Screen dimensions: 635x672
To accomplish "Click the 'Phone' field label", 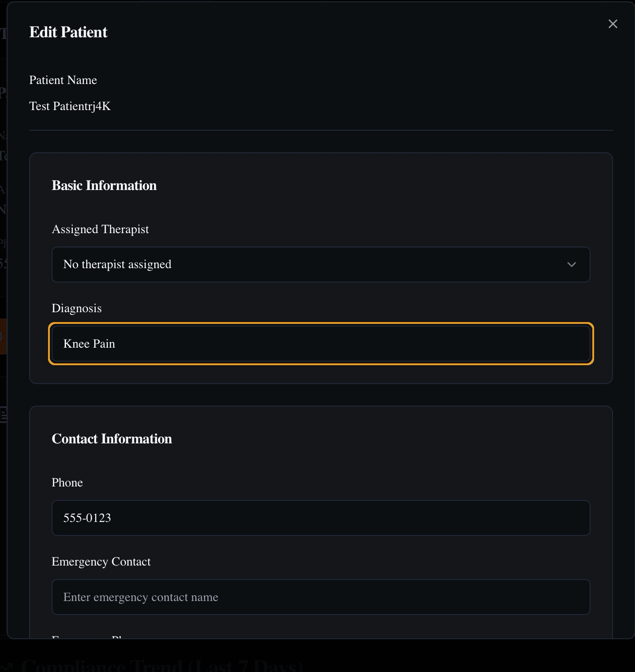I will coord(67,482).
